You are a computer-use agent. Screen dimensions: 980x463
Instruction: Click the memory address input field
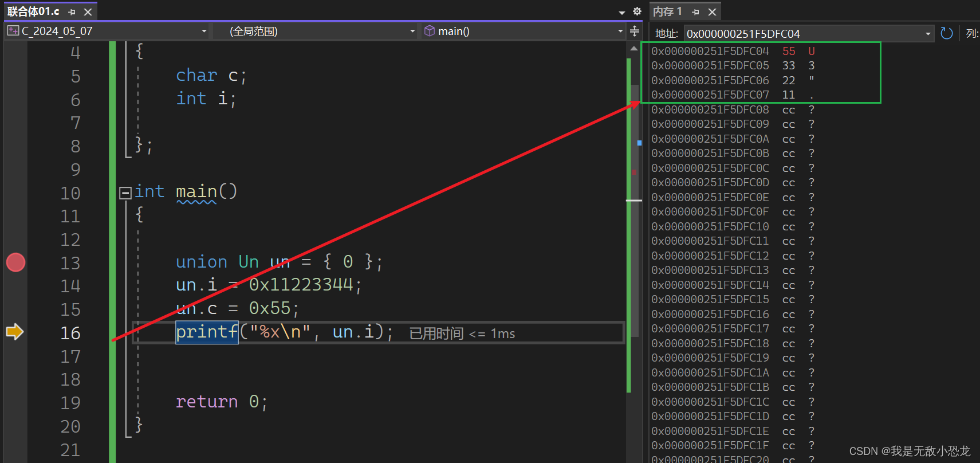(x=804, y=34)
